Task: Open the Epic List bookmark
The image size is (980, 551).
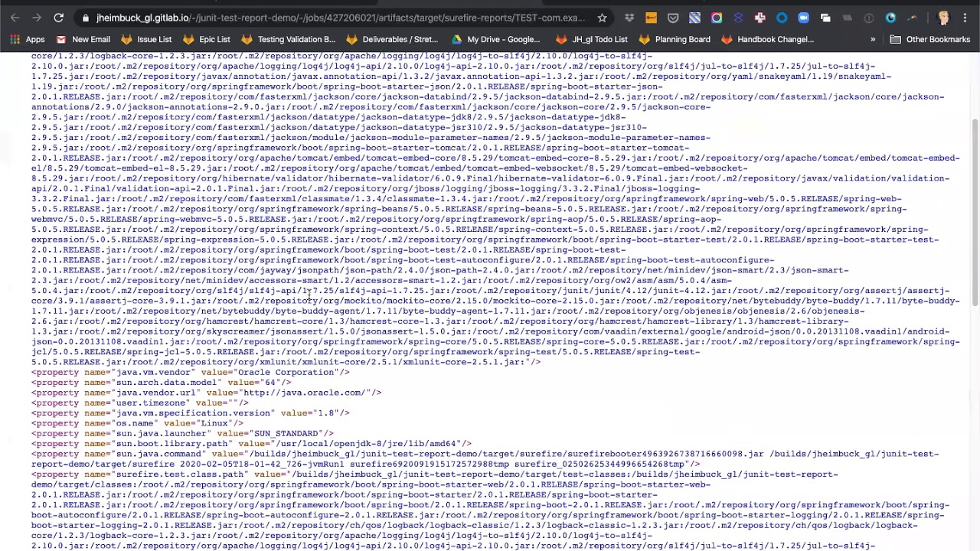Action: [x=206, y=39]
